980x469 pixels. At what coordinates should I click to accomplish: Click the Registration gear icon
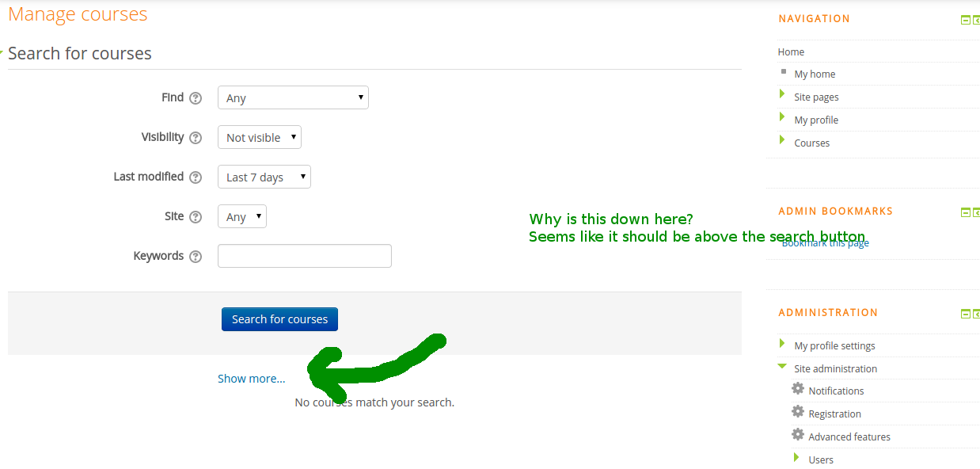(x=798, y=412)
